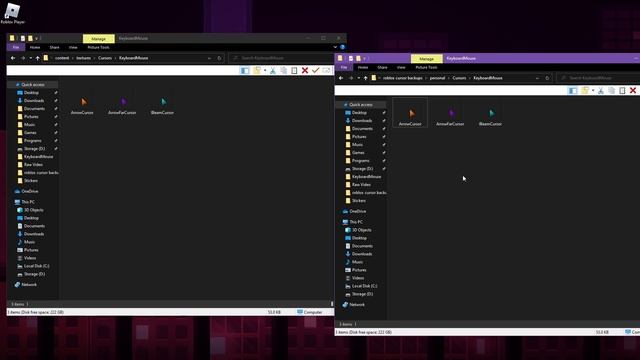Refresh the textures window folder

[219, 58]
